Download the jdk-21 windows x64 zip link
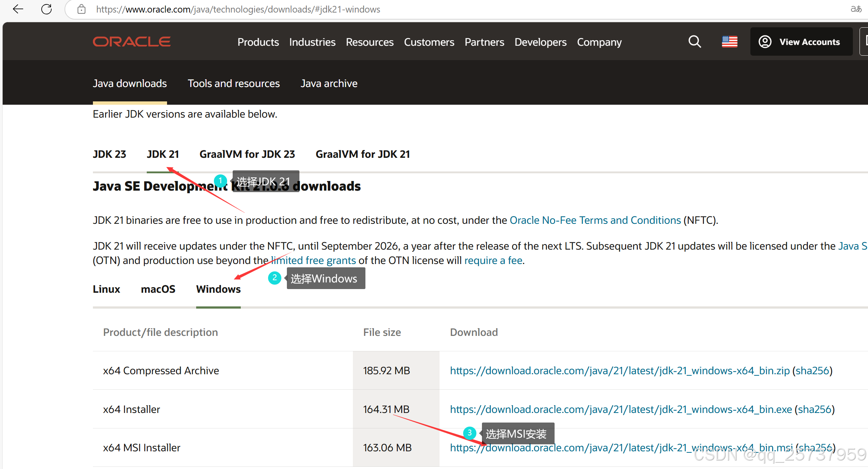Image resolution: width=868 pixels, height=469 pixels. pyautogui.click(x=619, y=371)
